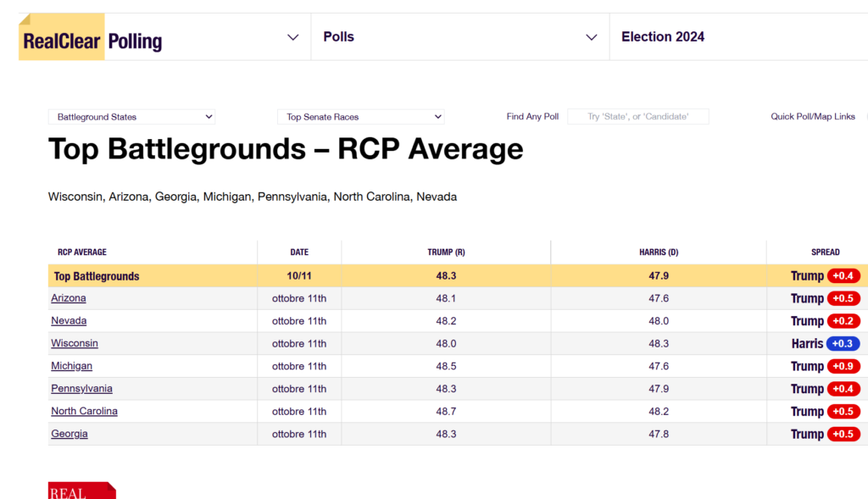This screenshot has height=499, width=868.
Task: Expand the chevron left of Polls
Action: [293, 37]
